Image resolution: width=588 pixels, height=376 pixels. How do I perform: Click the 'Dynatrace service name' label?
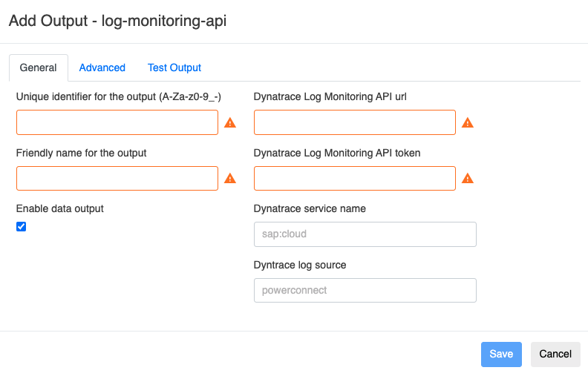[x=310, y=208]
